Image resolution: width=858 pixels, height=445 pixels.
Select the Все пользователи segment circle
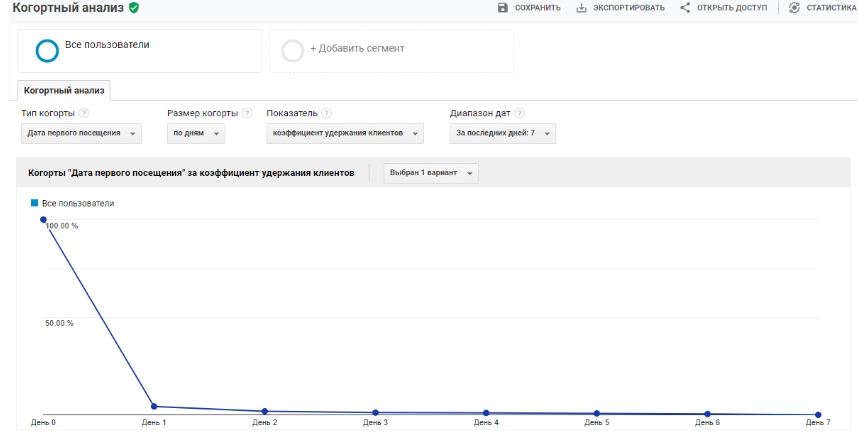[x=47, y=51]
